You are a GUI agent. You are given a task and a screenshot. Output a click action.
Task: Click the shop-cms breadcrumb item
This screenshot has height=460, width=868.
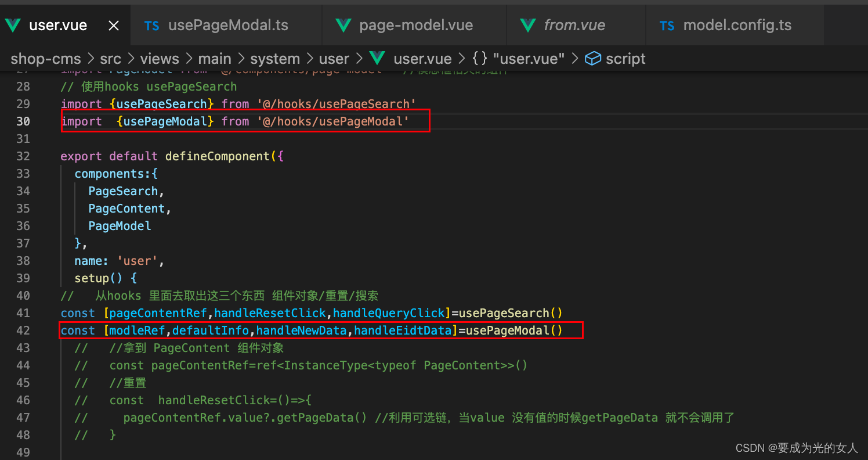(x=45, y=58)
